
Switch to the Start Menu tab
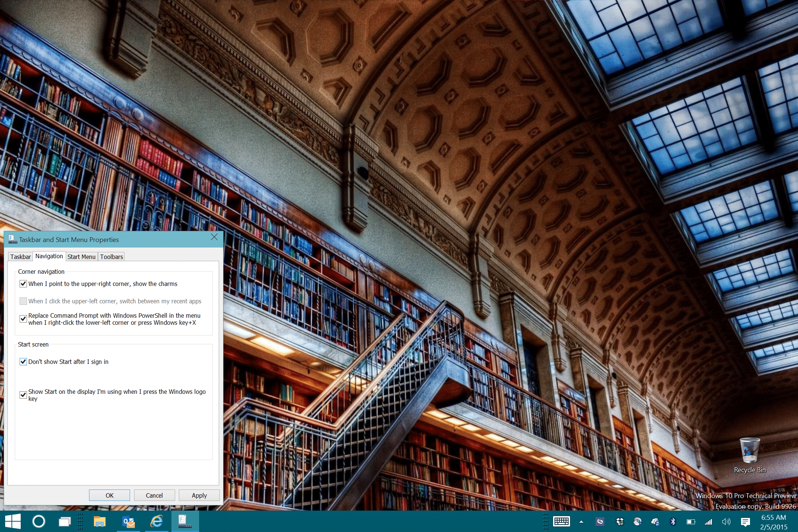[x=81, y=257]
